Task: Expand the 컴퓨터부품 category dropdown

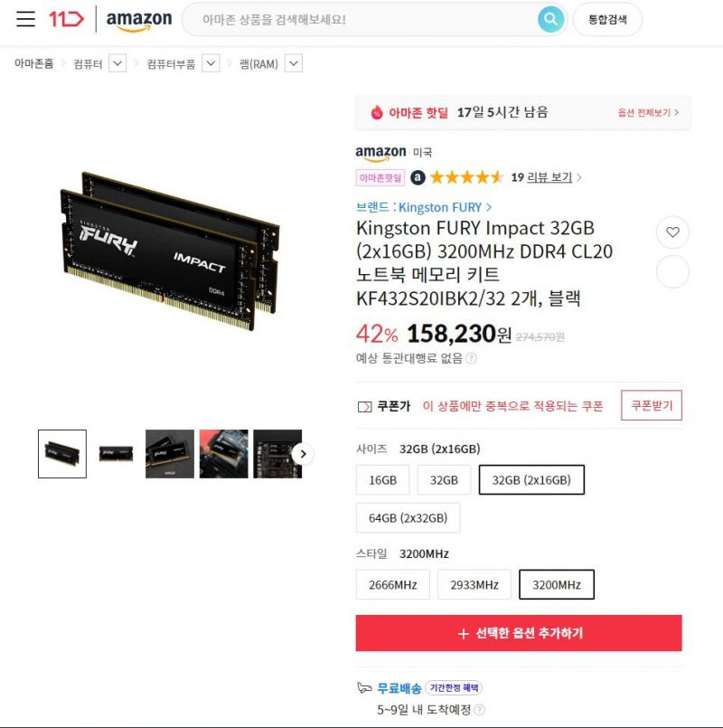Action: [211, 63]
